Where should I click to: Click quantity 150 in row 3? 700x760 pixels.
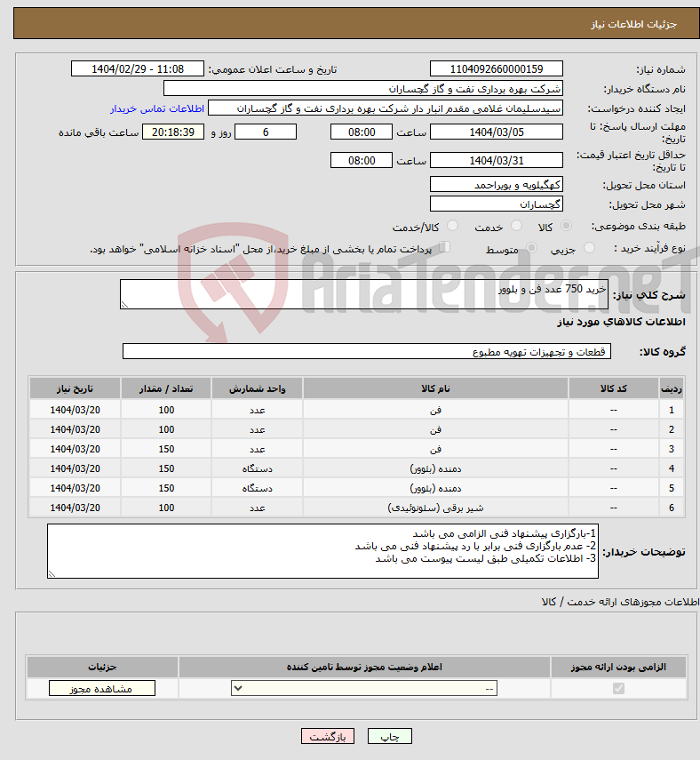(166, 449)
